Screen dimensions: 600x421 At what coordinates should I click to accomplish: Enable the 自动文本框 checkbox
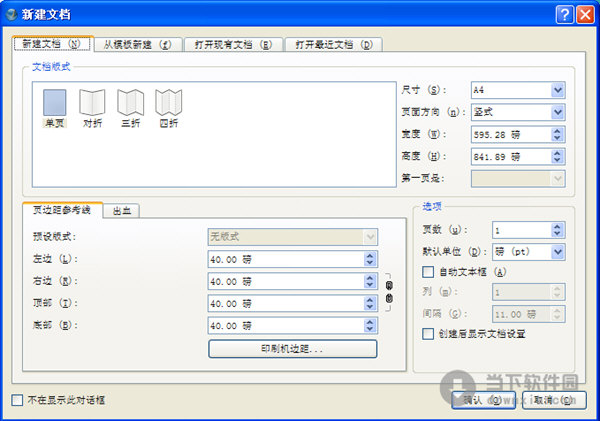(429, 271)
